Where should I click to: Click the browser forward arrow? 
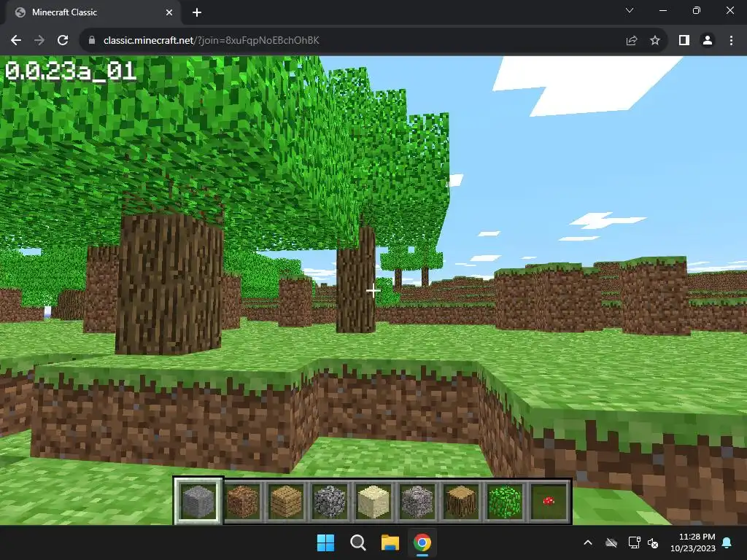pos(39,41)
